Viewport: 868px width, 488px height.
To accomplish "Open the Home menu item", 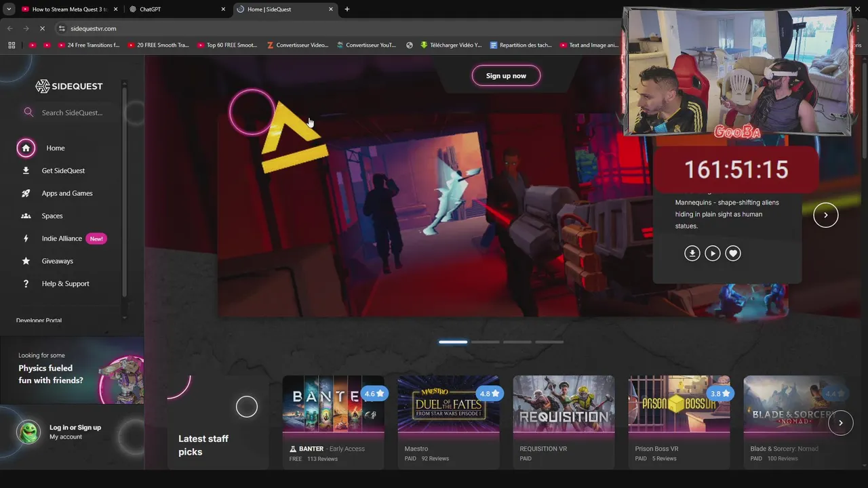I will (56, 148).
